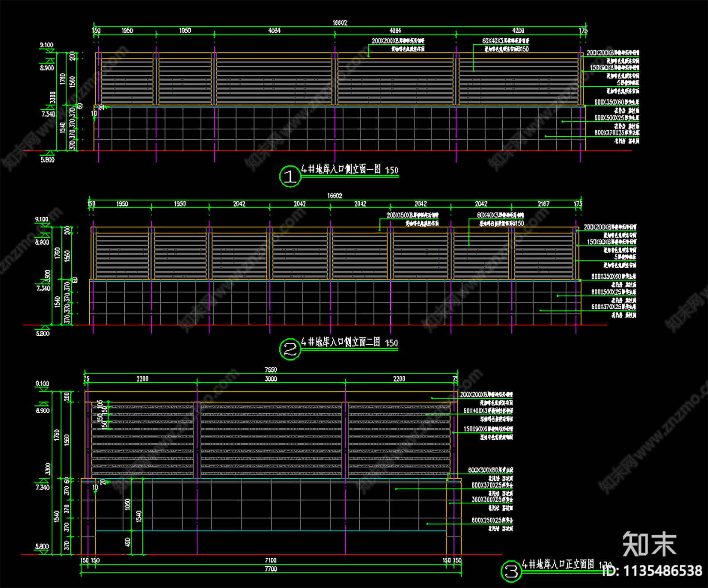This screenshot has width=708, height=588.
Task: Click the "7.340" level mark in elevation 2
Action: 43,288
